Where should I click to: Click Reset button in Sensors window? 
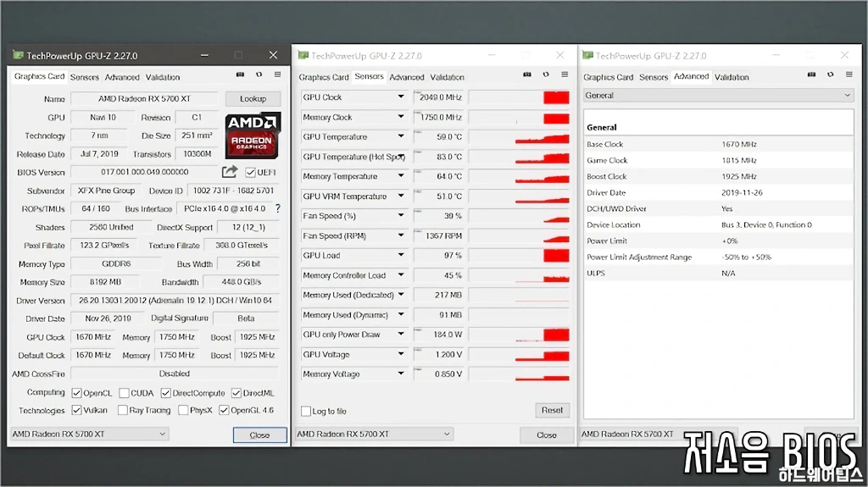(552, 410)
